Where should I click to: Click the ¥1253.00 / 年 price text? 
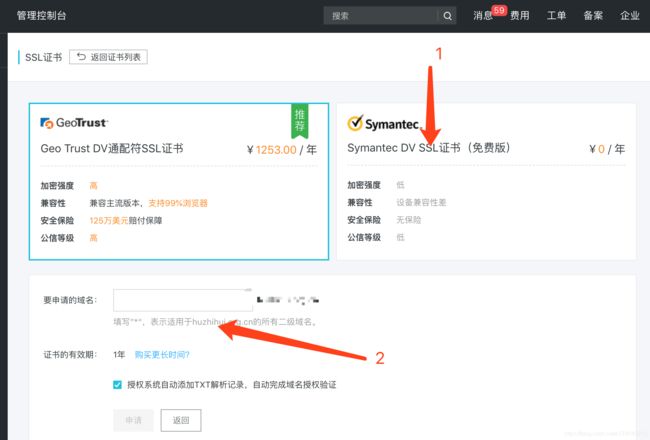282,150
